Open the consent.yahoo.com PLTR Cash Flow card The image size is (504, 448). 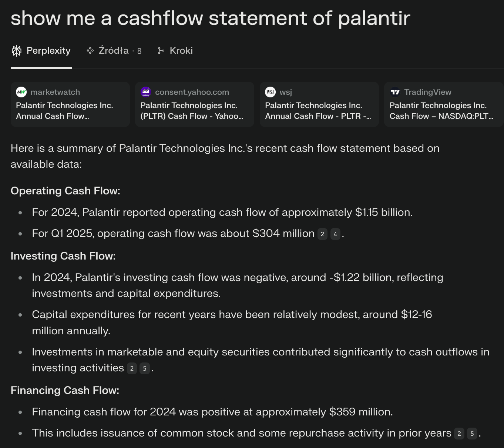point(195,104)
